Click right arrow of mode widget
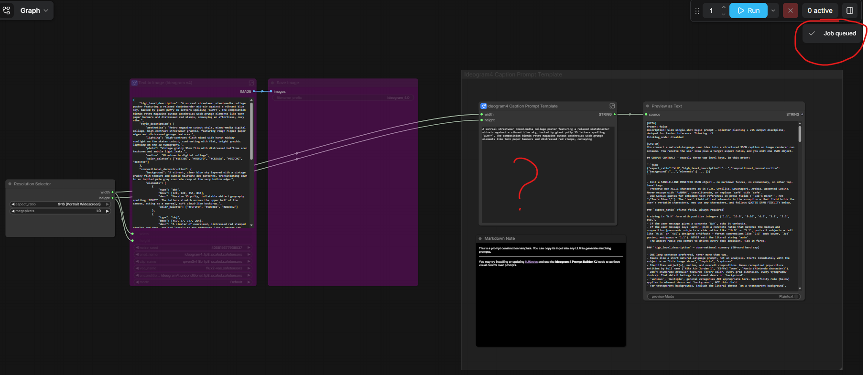The height and width of the screenshot is (375, 868). click(x=249, y=282)
